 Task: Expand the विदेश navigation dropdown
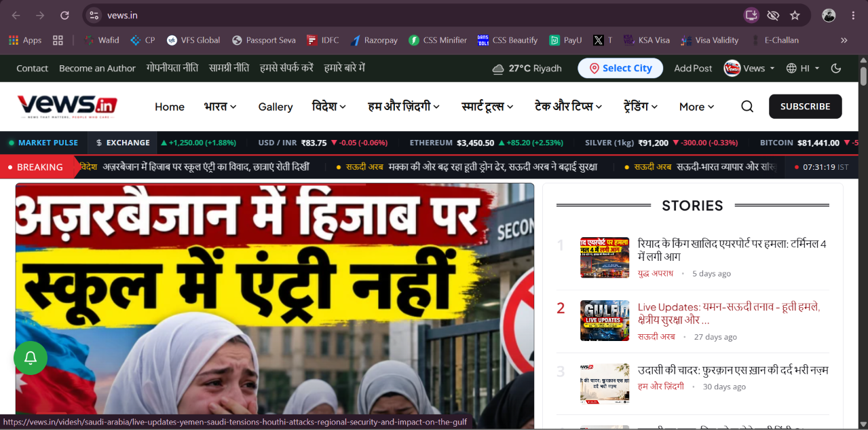click(329, 107)
